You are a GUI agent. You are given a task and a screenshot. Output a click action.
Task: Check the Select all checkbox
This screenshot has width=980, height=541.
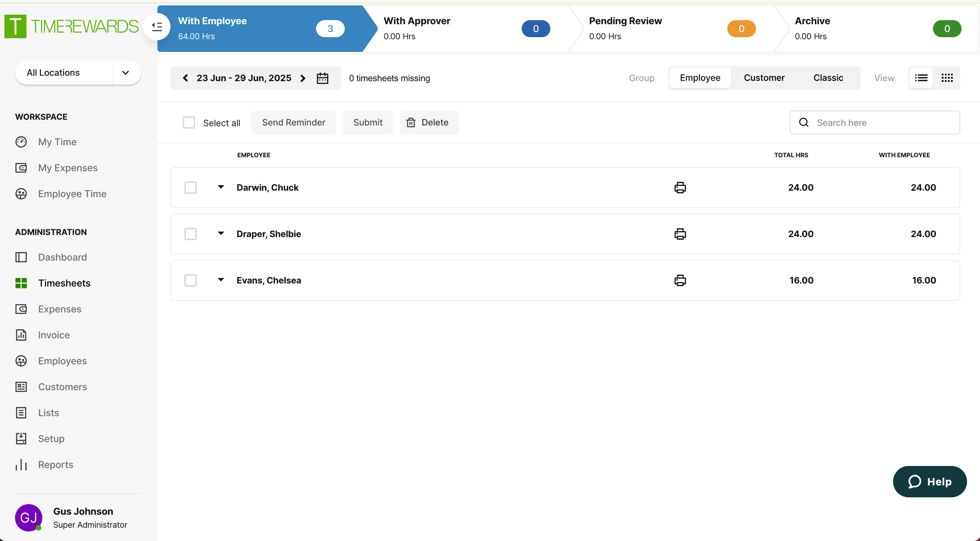pyautogui.click(x=189, y=122)
